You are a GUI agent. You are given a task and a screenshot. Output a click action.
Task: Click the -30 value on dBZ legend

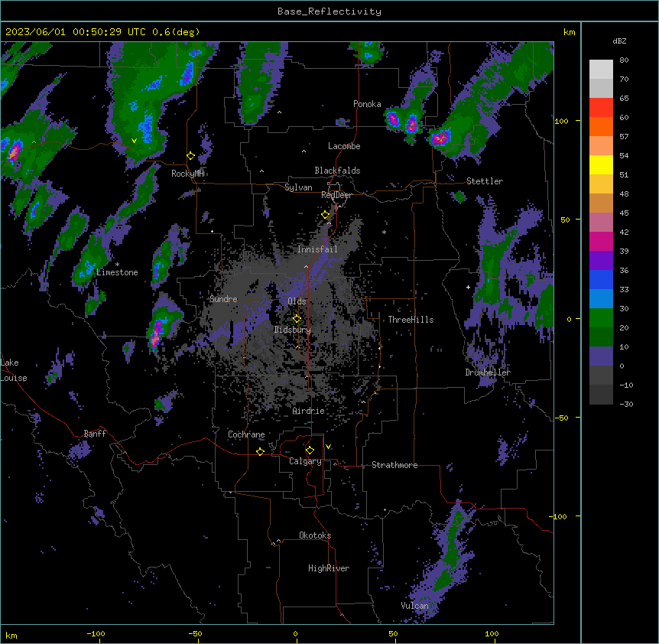click(x=626, y=405)
